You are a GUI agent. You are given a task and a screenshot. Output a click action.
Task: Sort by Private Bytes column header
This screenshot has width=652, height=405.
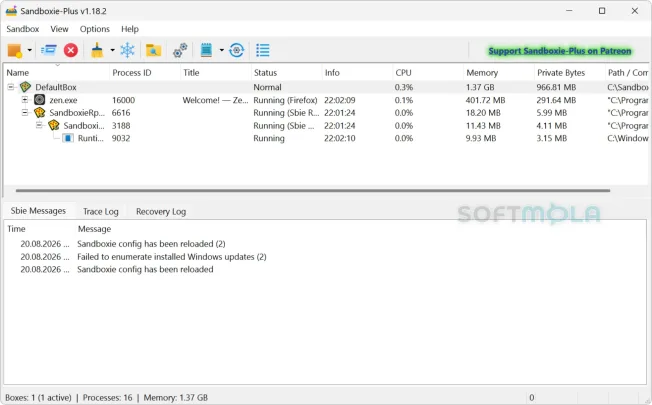569,73
